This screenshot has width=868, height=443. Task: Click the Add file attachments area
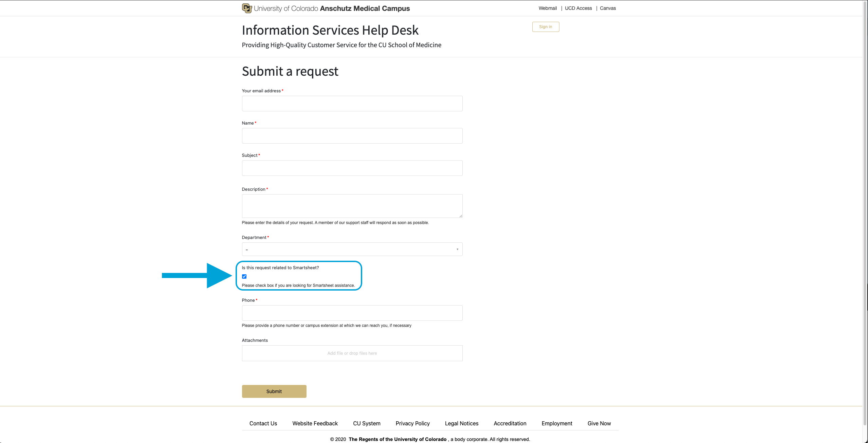coord(352,353)
